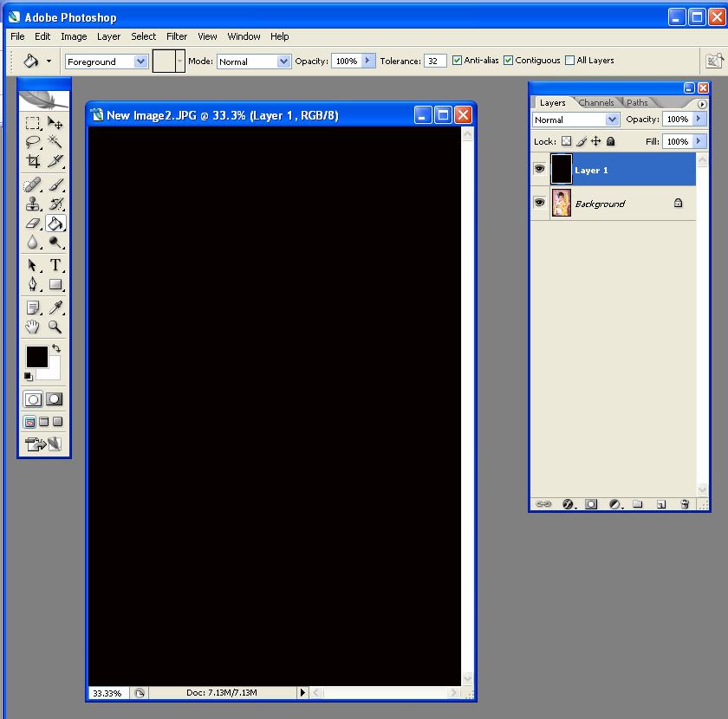Click the foreground color swatch
This screenshot has width=728, height=719.
[x=36, y=357]
